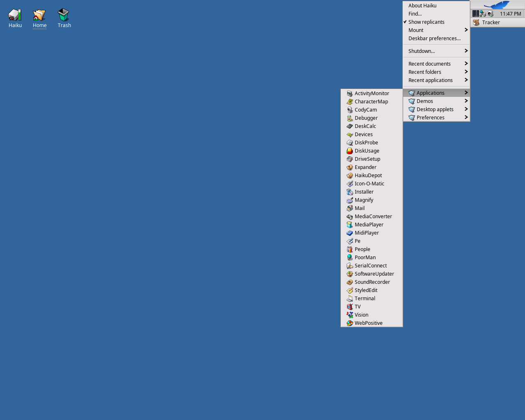Viewport: 525px width, 420px height.
Task: Open Deskbar preferences... menu entry
Action: coord(436,39)
